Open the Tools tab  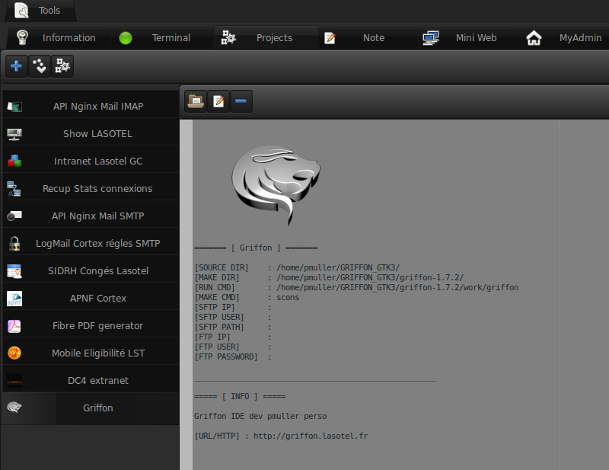(40, 10)
